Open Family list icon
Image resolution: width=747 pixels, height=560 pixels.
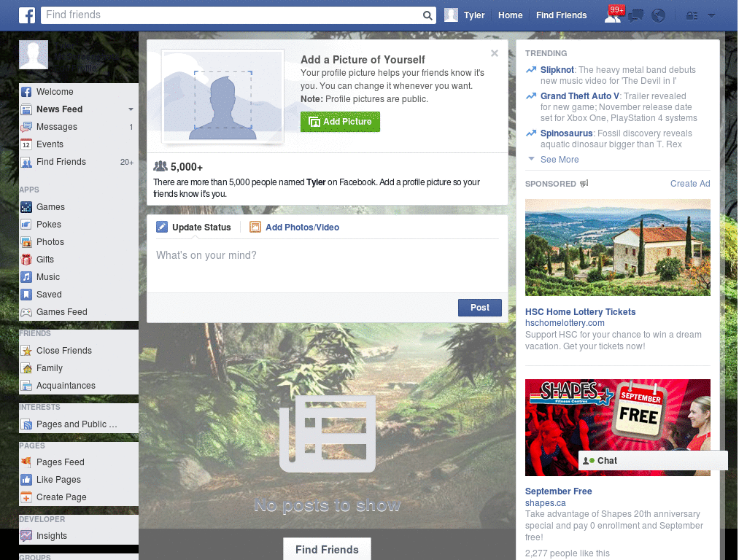click(x=26, y=368)
